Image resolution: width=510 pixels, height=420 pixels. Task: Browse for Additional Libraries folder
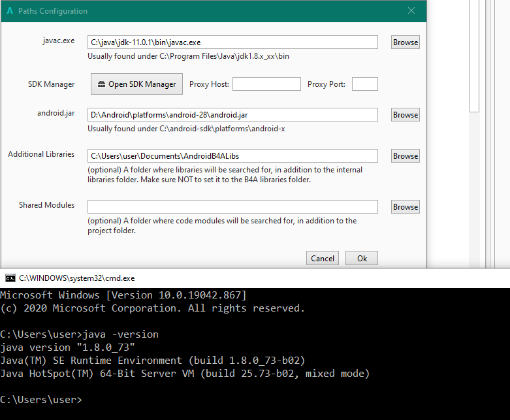[406, 156]
